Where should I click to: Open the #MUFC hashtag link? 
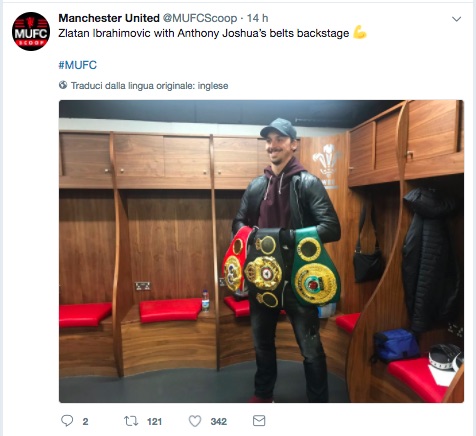tap(78, 65)
